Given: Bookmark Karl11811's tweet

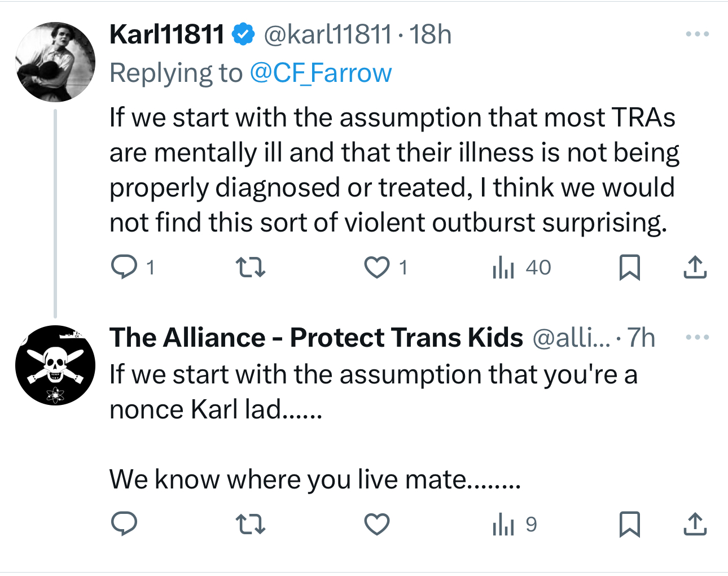Looking at the screenshot, I should click(x=629, y=267).
